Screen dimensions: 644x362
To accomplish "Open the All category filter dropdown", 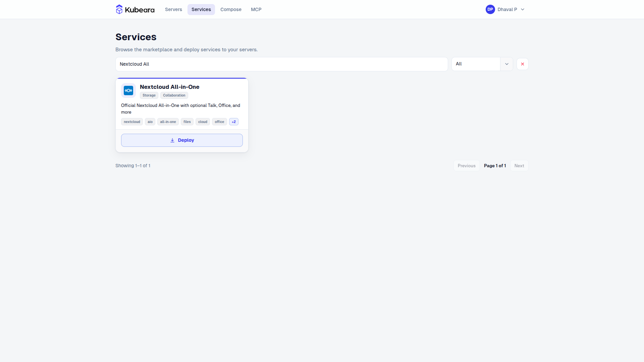I will tap(482, 64).
